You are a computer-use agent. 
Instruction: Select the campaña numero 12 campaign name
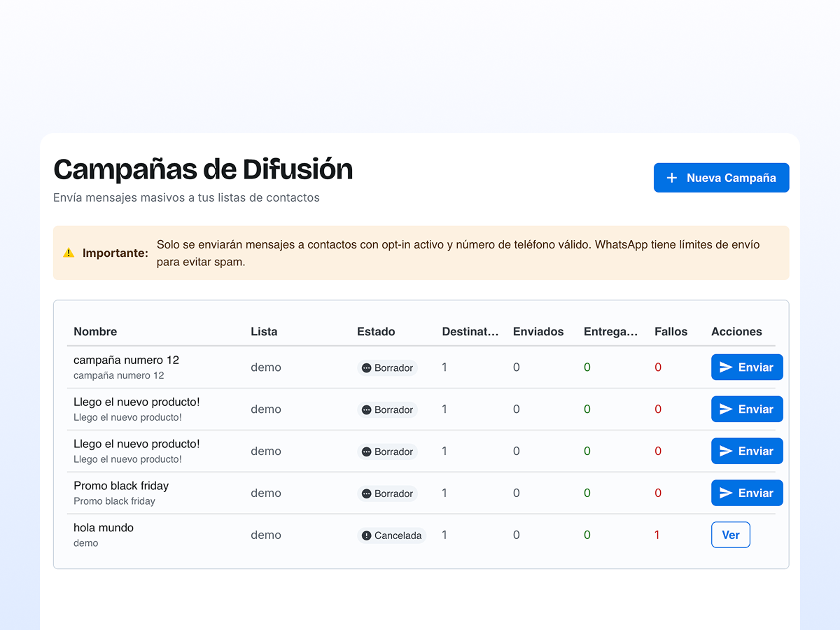pyautogui.click(x=126, y=360)
